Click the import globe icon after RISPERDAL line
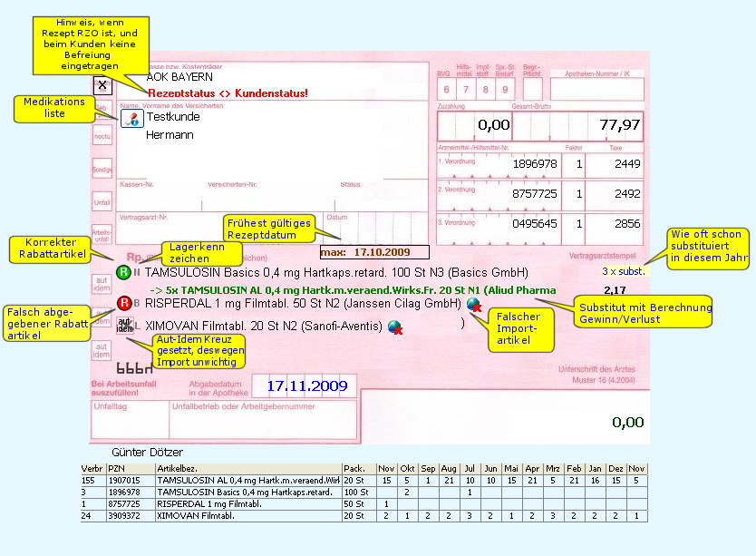The image size is (756, 556). 474,305
